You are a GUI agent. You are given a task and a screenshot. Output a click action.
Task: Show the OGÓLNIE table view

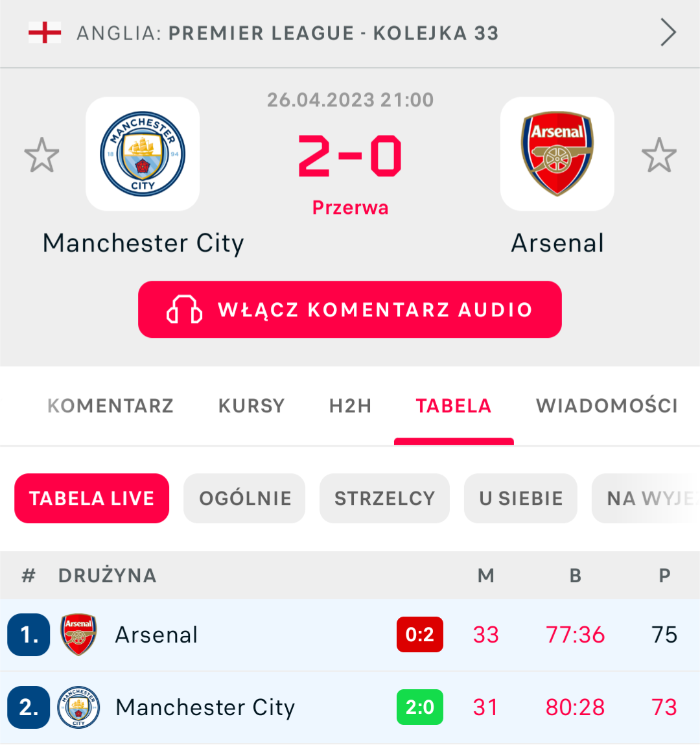[244, 498]
